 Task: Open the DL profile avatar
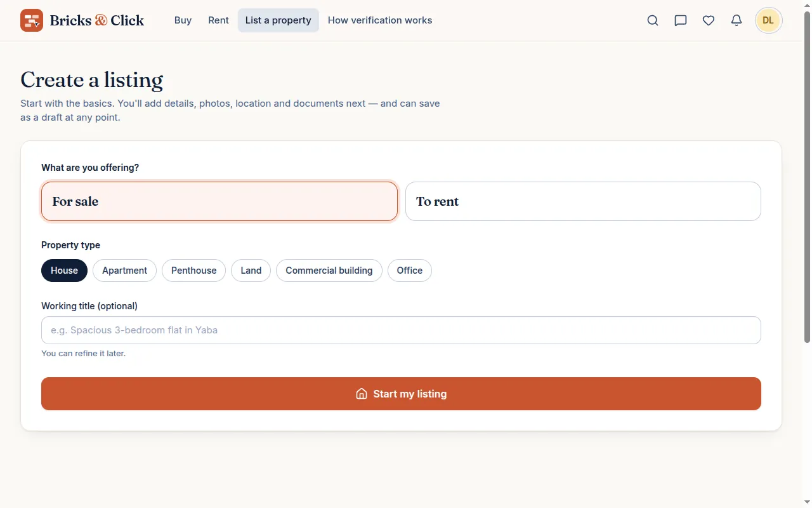(768, 20)
